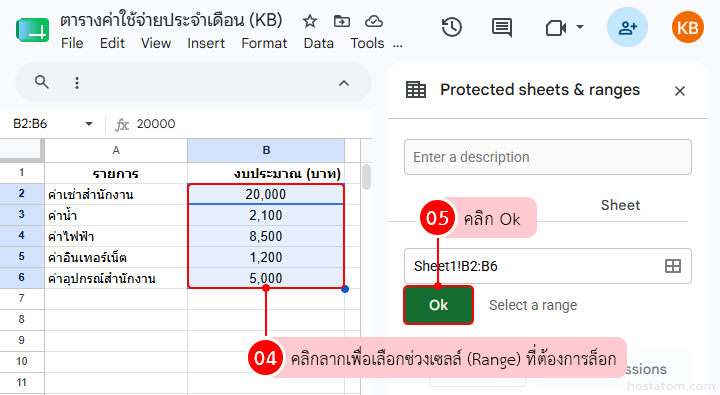Click cell with value 20,000
This screenshot has width=720, height=395.
pyautogui.click(x=266, y=194)
